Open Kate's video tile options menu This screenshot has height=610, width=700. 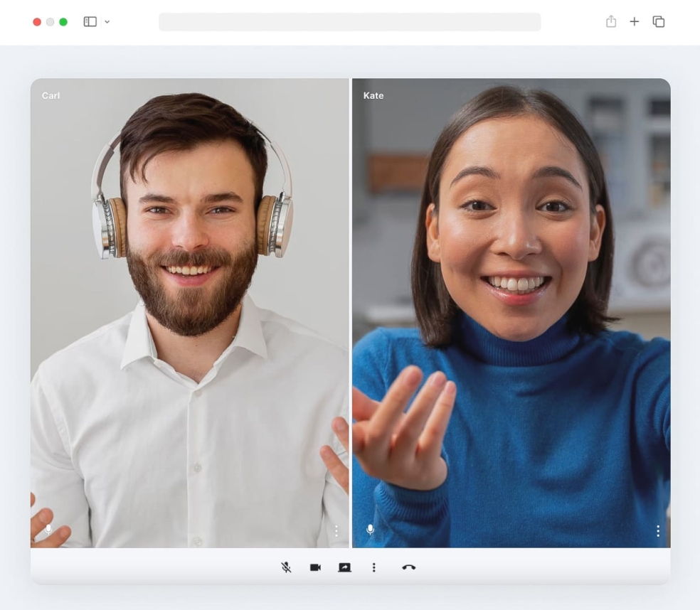[x=658, y=530]
